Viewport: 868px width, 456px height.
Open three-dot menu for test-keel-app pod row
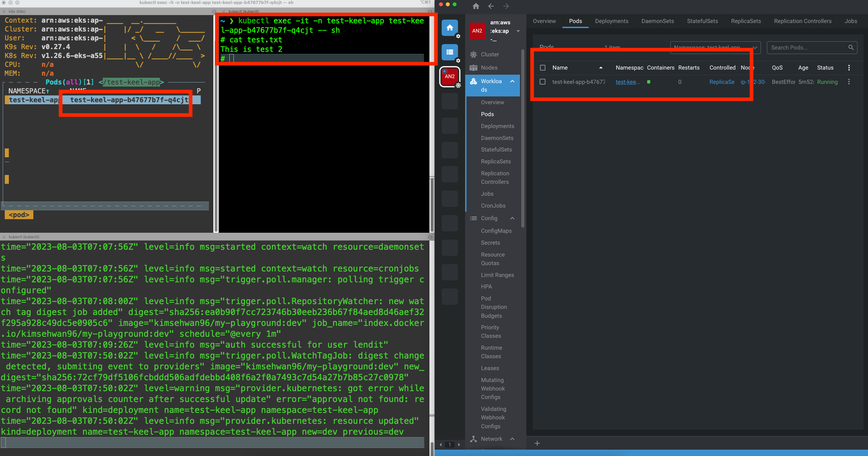(849, 82)
